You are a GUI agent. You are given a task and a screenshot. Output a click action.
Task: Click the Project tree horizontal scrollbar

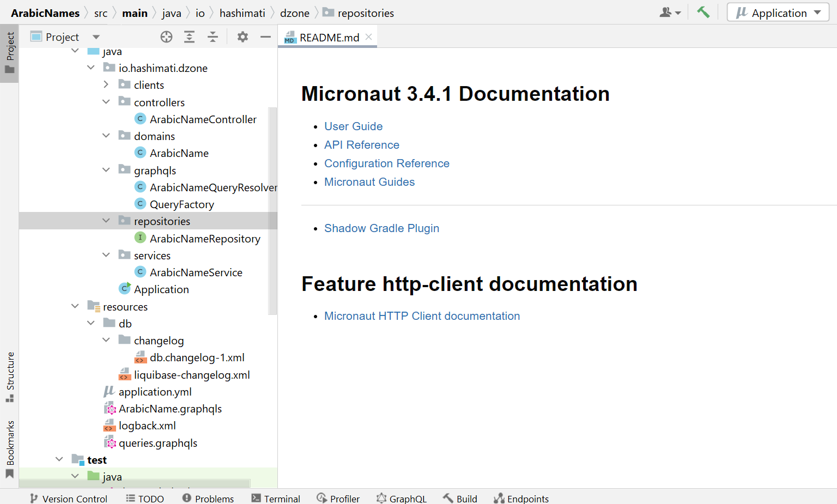click(x=135, y=483)
